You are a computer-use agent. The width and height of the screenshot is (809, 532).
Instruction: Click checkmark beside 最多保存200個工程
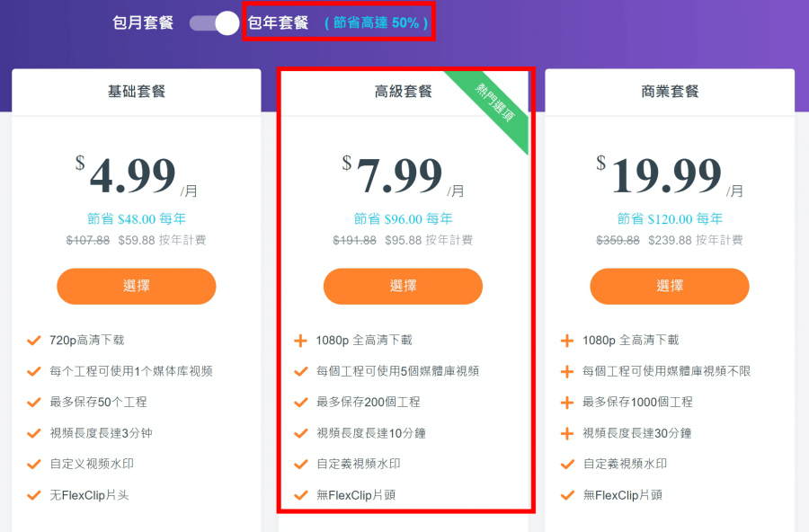pos(301,403)
